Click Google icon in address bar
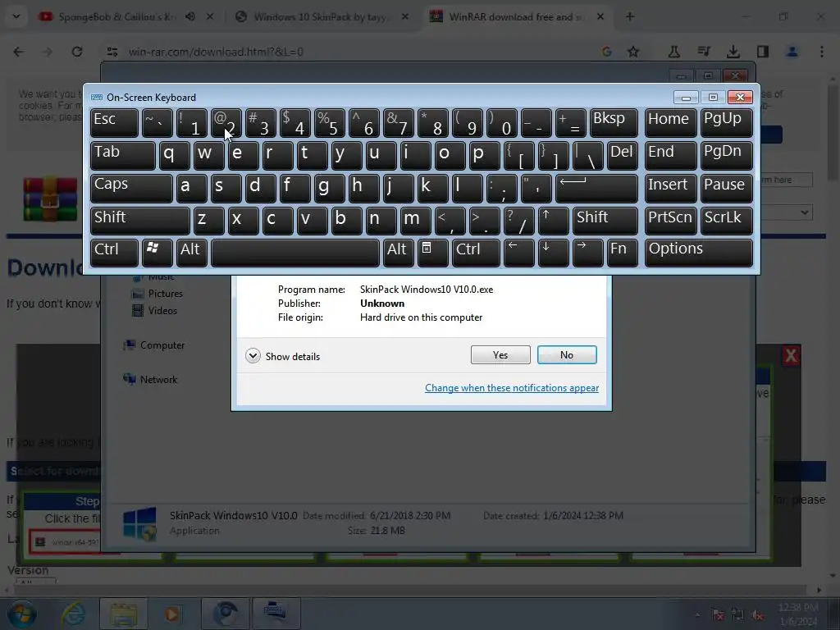Screen dimensions: 840x630 pyautogui.click(x=606, y=52)
